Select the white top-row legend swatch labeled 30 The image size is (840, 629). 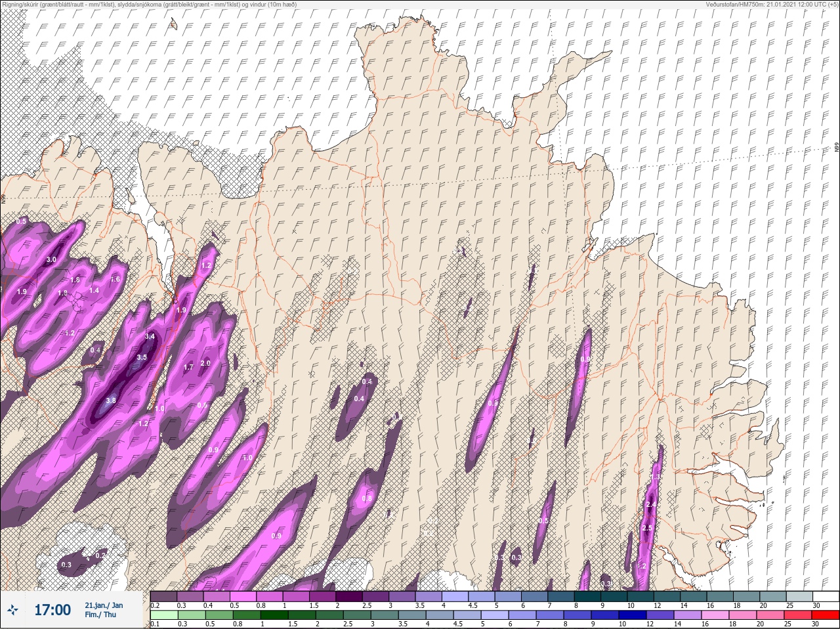(x=826, y=596)
